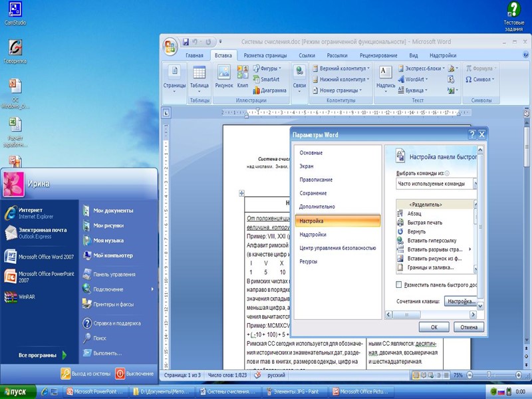Open Принтеры и факсы in Start menu
The height and width of the screenshot is (399, 532).
coord(108,304)
